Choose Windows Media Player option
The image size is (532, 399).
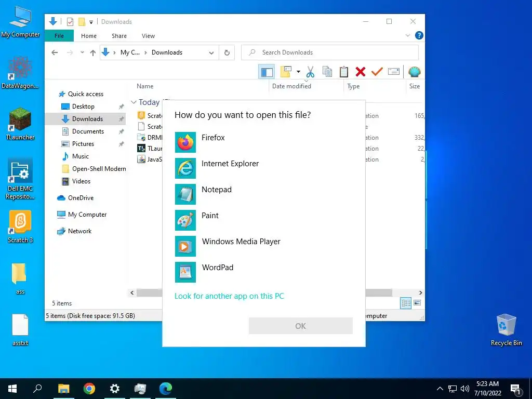point(263,246)
